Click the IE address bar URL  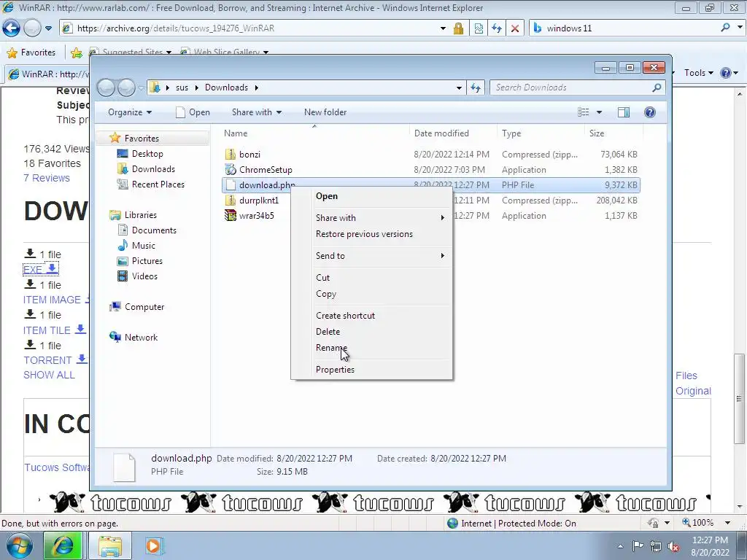[x=176, y=28]
